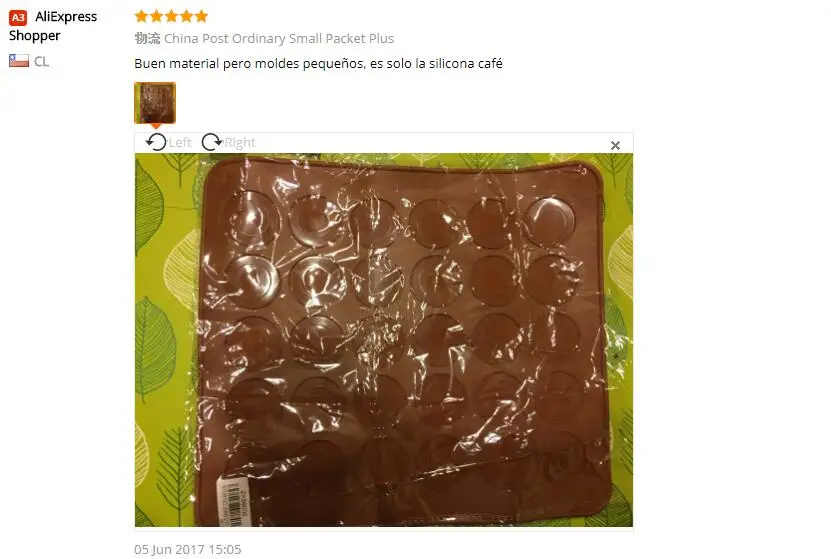Click the third rating star
This screenshot has width=831, height=559.
pyautogui.click(x=171, y=16)
